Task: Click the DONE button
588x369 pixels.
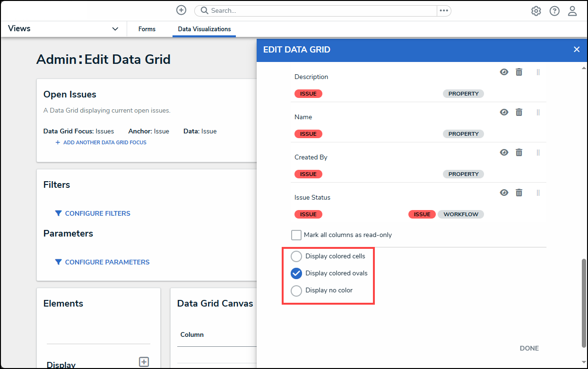Action: pyautogui.click(x=529, y=348)
